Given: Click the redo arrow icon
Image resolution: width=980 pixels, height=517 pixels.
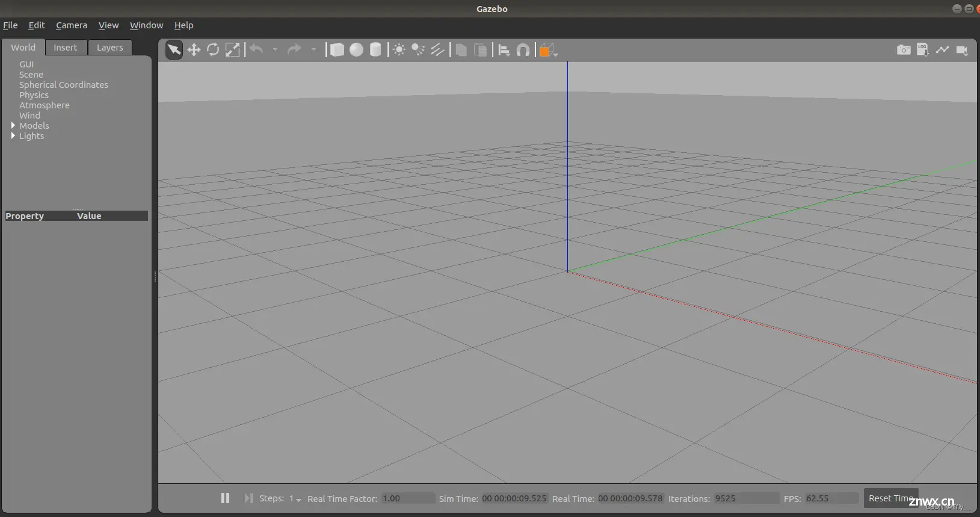Looking at the screenshot, I should [x=294, y=49].
